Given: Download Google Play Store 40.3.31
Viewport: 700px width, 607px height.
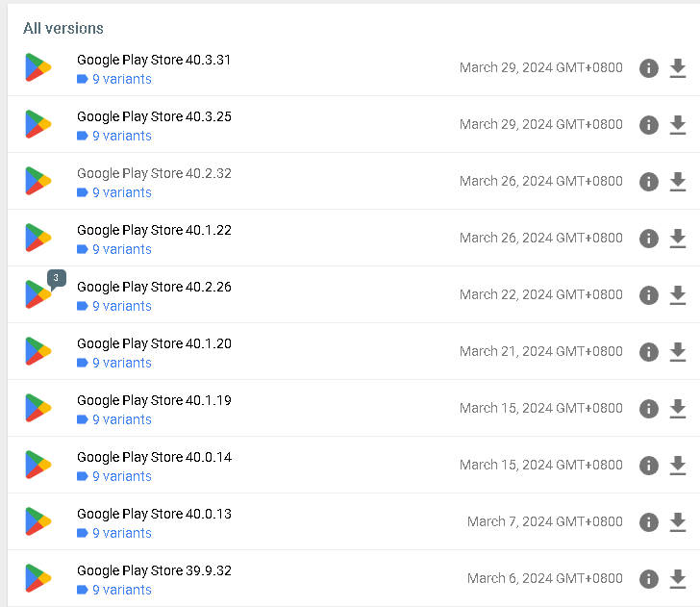Looking at the screenshot, I should pos(677,68).
